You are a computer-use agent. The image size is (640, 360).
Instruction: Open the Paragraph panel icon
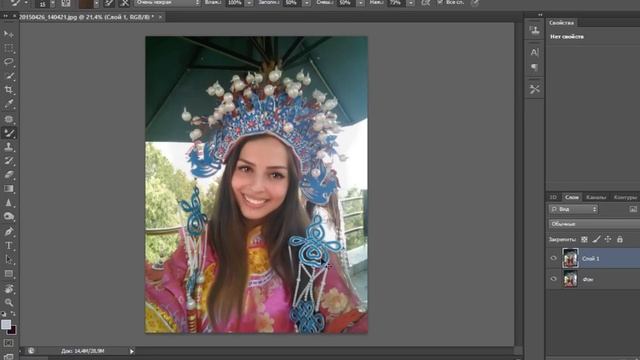534,67
